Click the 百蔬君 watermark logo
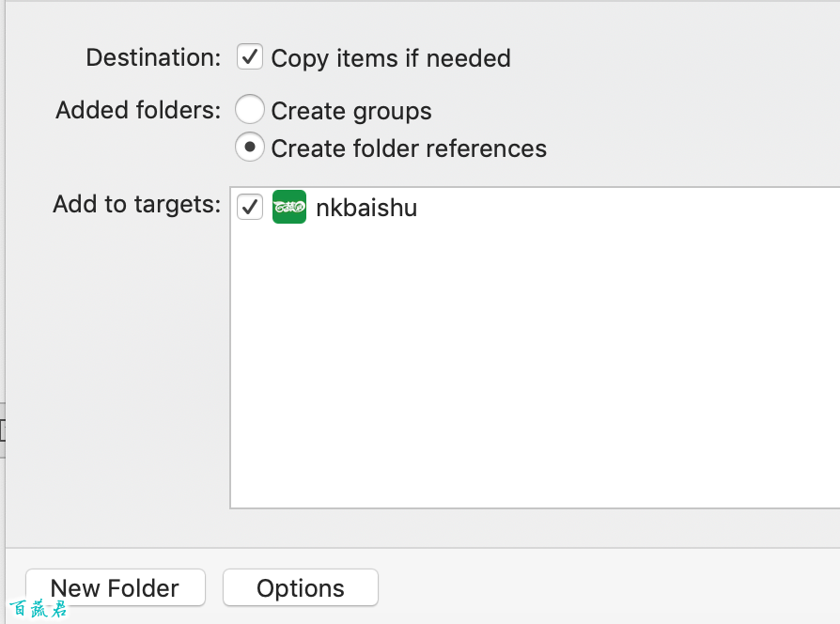The height and width of the screenshot is (624, 840). (x=38, y=609)
